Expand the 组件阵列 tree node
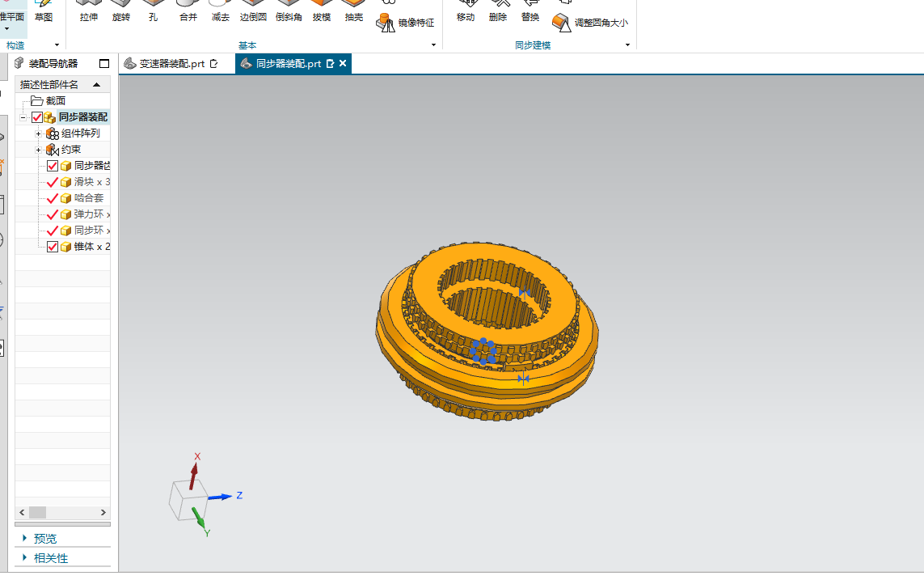The image size is (924, 580). (x=38, y=133)
